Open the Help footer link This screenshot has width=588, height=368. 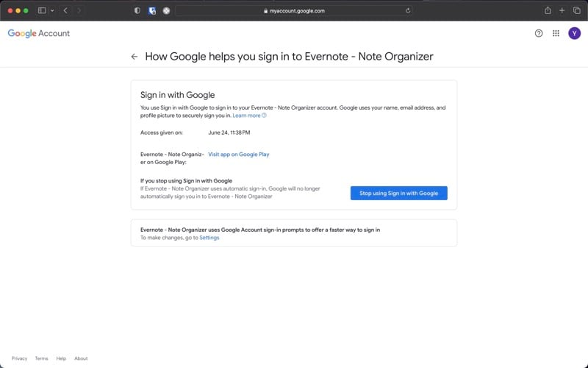(x=61, y=358)
